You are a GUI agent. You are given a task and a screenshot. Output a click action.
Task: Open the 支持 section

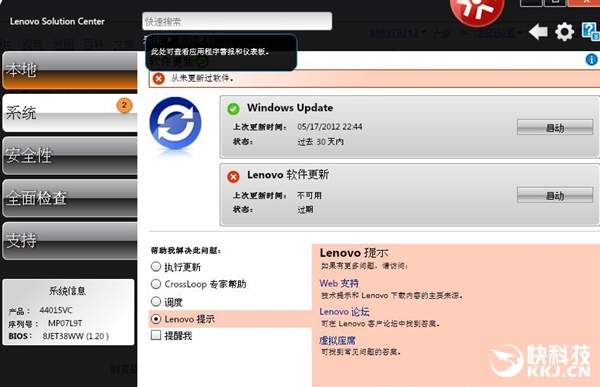70,241
